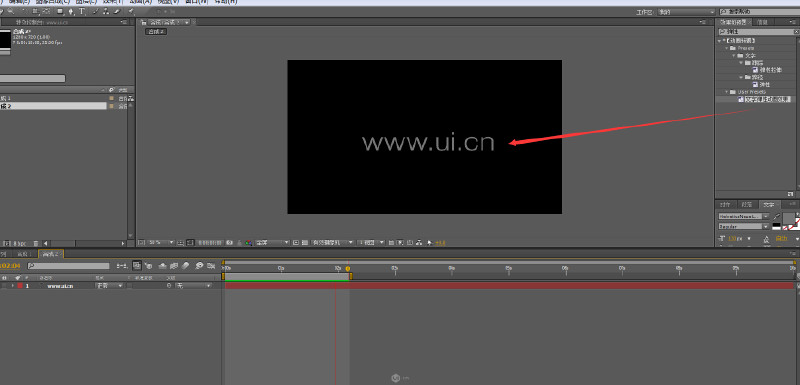Select the Horizontal Type T tool
The image size is (800, 385).
(82, 11)
